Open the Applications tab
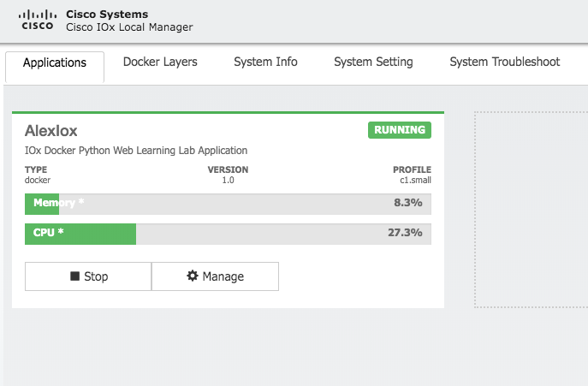Image resolution: width=588 pixels, height=386 pixels. [55, 67]
